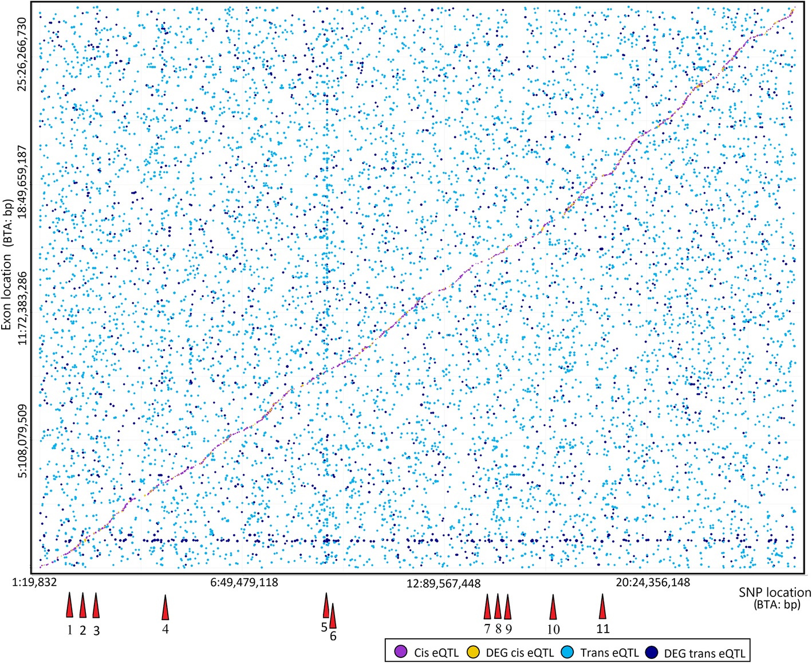Image resolution: width=812 pixels, height=663 pixels.
Task: Click the purple Cis eQTL legend swatch
Action: click(401, 652)
